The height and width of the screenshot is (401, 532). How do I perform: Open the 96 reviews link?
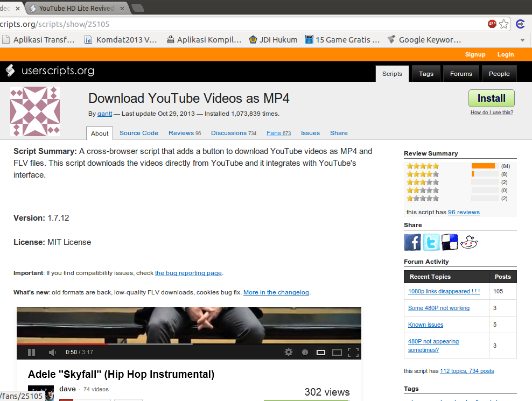click(x=464, y=212)
